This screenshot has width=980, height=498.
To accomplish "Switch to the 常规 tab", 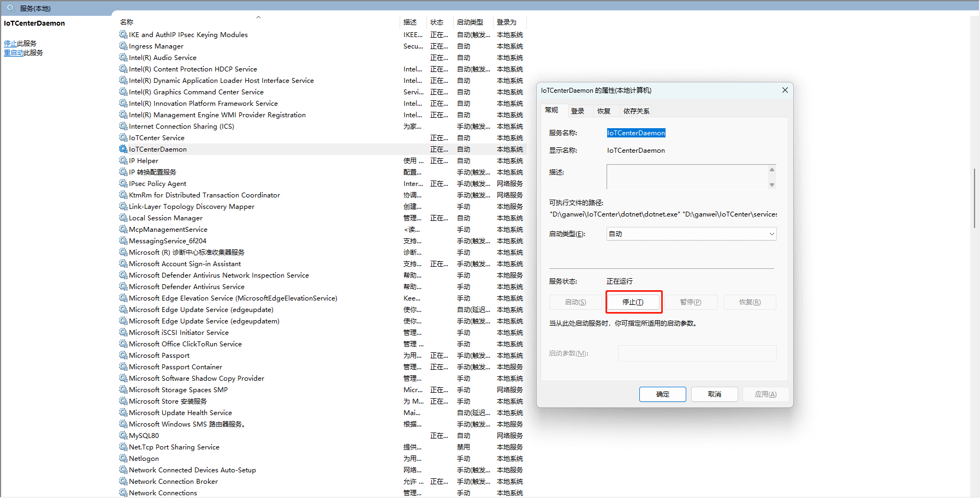I will [551, 110].
